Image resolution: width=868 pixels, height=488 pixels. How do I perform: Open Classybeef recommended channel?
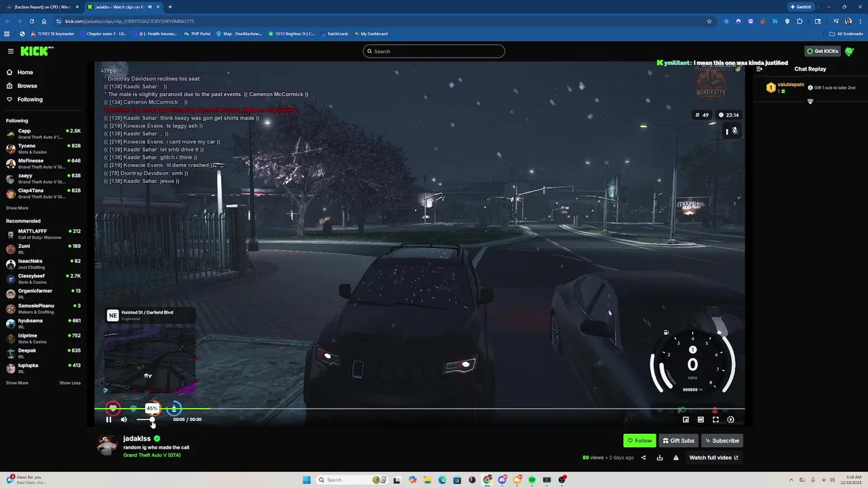[43, 279]
